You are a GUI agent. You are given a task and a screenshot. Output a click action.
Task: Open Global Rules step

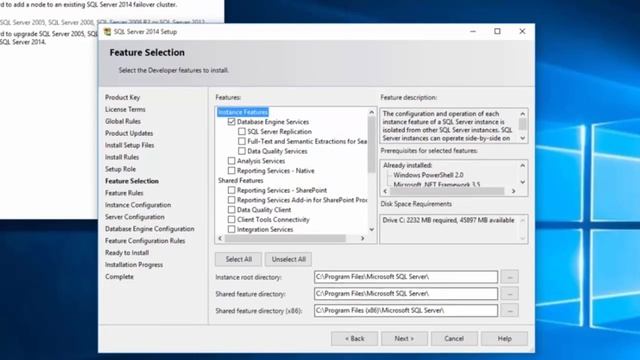click(x=123, y=121)
